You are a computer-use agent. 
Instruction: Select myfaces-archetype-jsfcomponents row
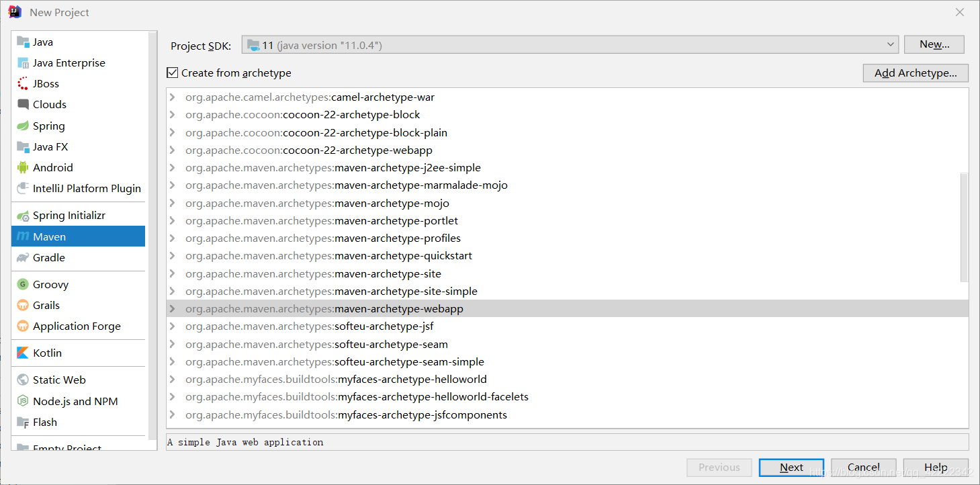568,414
